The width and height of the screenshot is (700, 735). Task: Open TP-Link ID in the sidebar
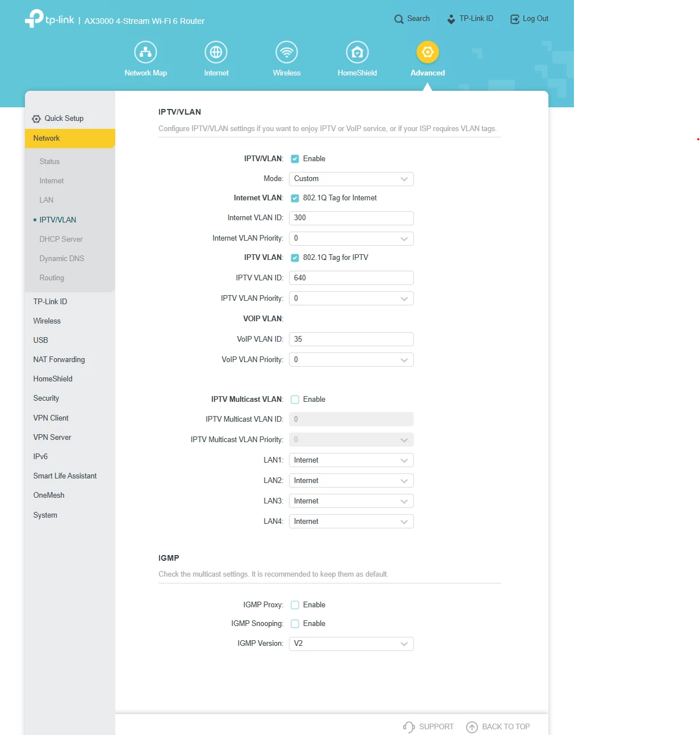point(50,302)
